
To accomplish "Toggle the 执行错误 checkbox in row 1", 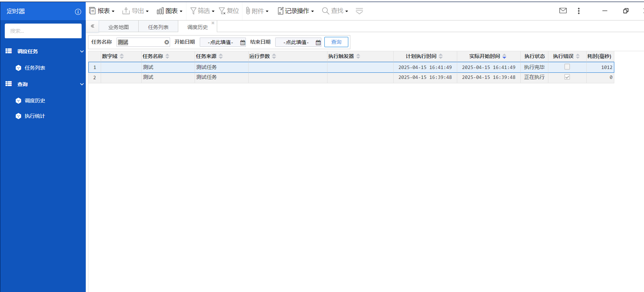I will click(567, 67).
